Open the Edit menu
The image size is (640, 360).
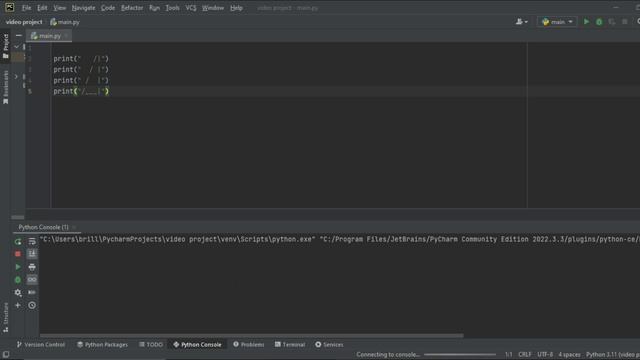point(42,8)
